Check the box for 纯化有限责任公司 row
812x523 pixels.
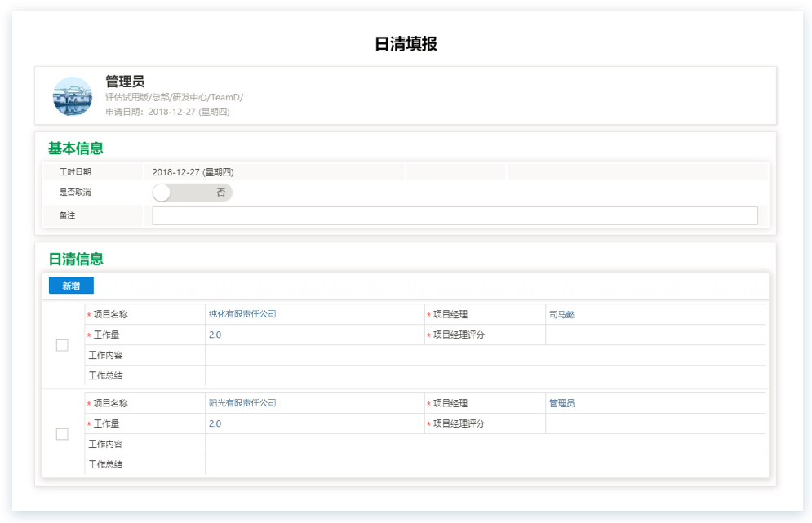click(x=62, y=345)
